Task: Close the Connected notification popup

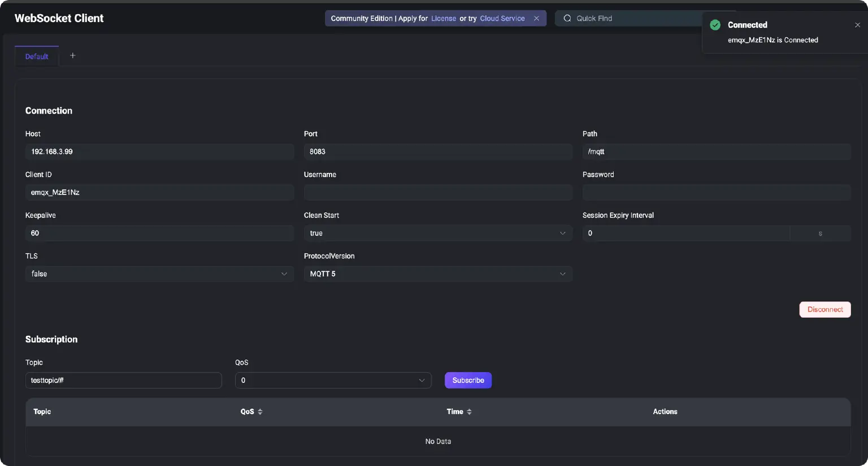Action: coord(857,25)
